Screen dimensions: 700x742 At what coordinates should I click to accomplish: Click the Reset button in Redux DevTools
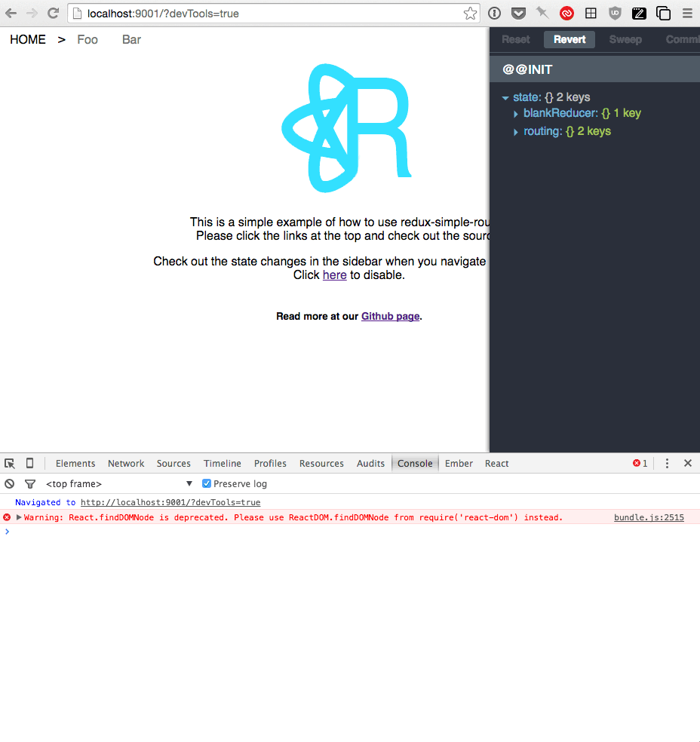click(515, 40)
